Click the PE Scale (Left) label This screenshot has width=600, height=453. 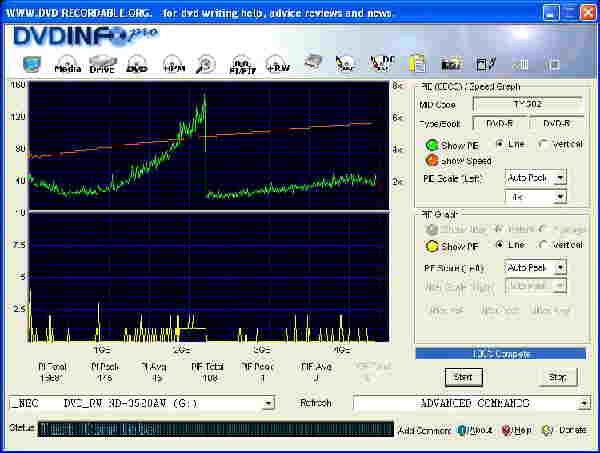tap(452, 179)
